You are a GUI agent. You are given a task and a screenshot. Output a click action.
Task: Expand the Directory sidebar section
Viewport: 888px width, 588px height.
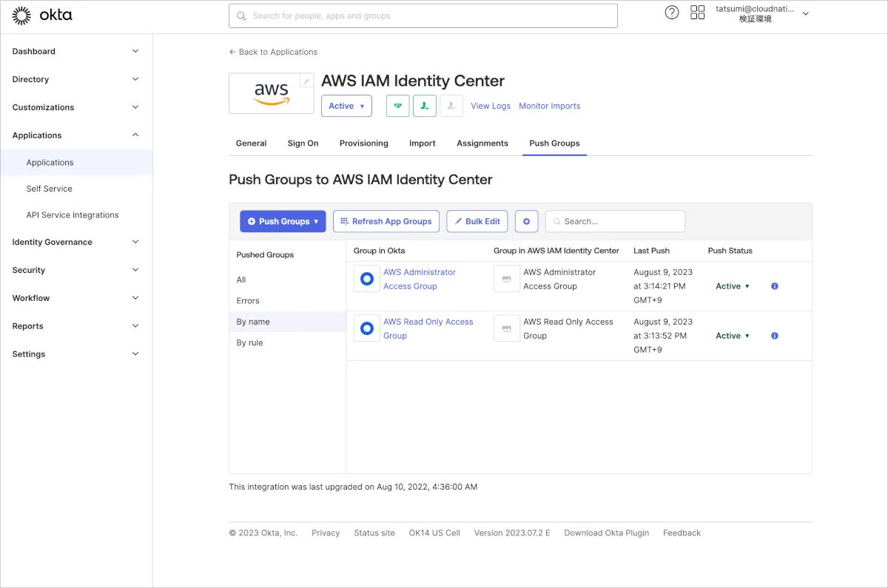(x=75, y=79)
